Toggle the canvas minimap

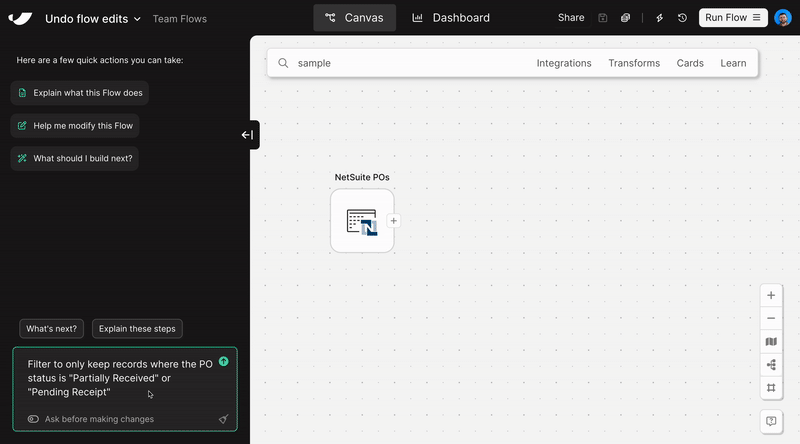(771, 341)
